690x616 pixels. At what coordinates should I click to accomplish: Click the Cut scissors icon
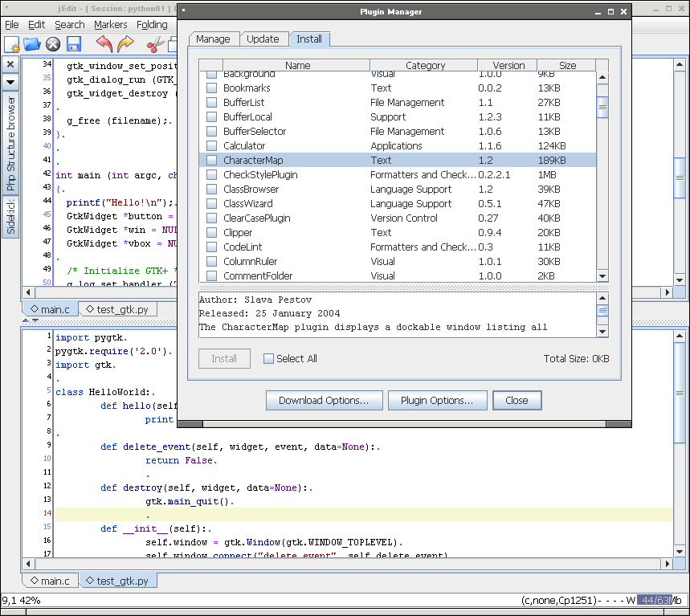(155, 45)
